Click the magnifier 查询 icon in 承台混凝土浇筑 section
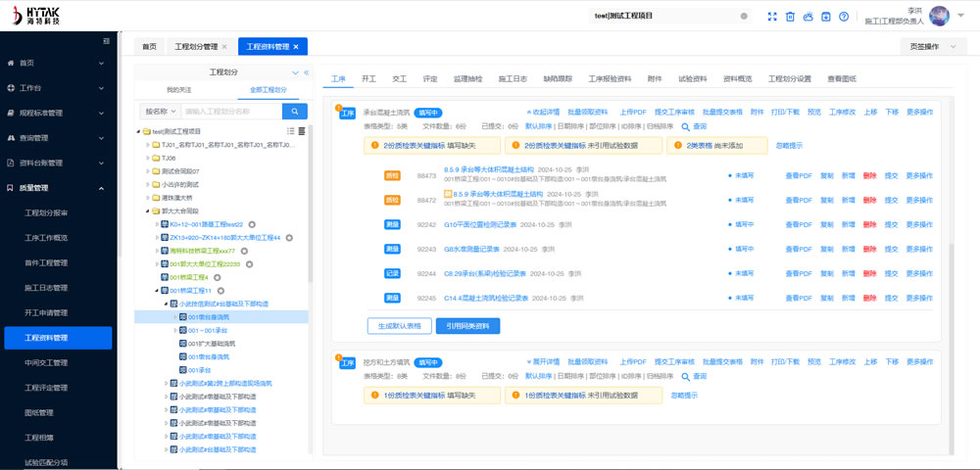The image size is (980, 470). coord(685,126)
